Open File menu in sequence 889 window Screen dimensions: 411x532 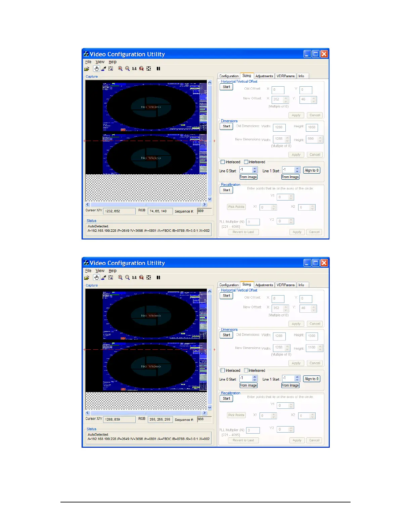88,62
